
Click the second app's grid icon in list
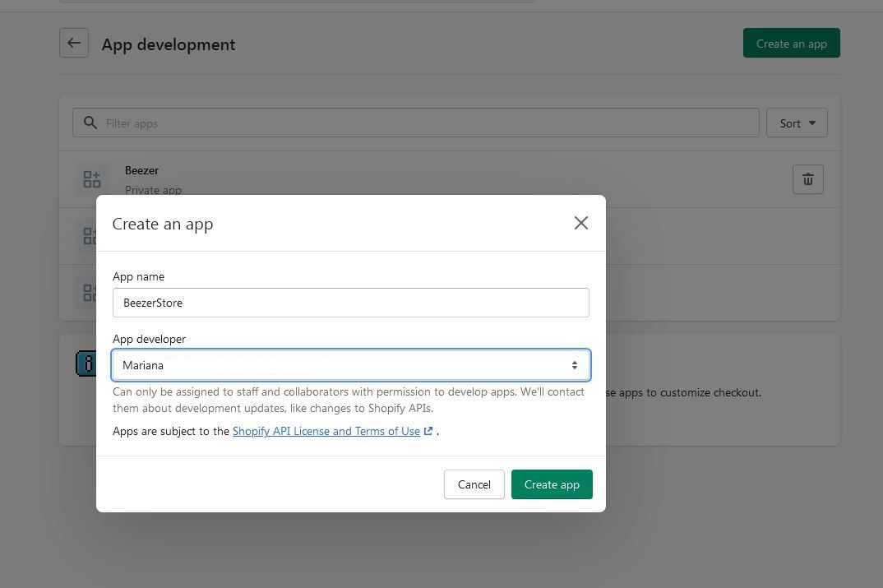[x=89, y=236]
